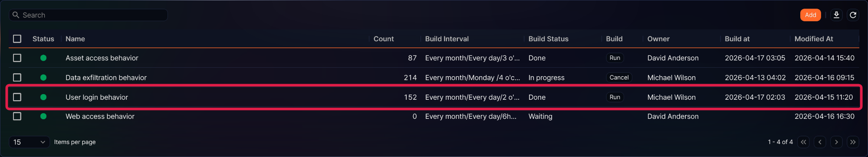Click green status dot of Web access behavior

pos(43,116)
